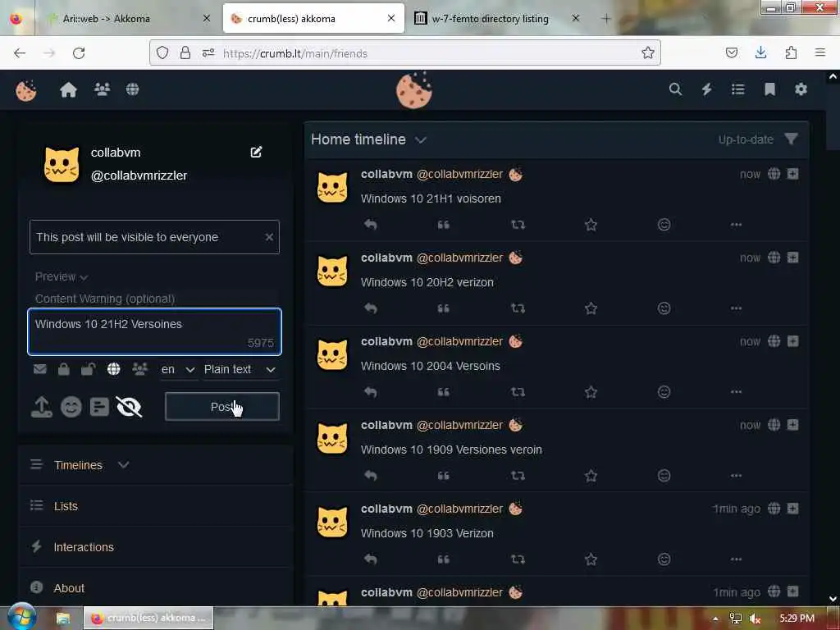Set post visibility to direct message envelope
840x630 pixels.
click(x=40, y=369)
